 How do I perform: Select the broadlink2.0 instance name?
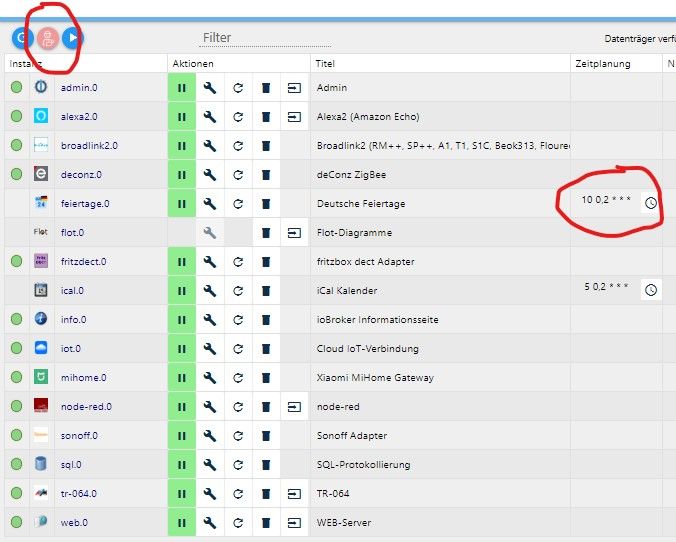[x=89, y=146]
